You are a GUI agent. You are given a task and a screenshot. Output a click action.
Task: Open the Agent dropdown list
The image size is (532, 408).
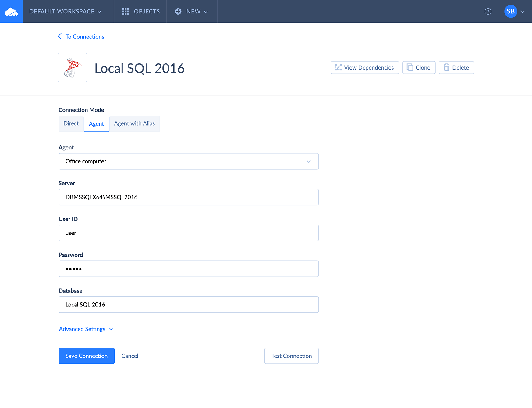pyautogui.click(x=308, y=161)
